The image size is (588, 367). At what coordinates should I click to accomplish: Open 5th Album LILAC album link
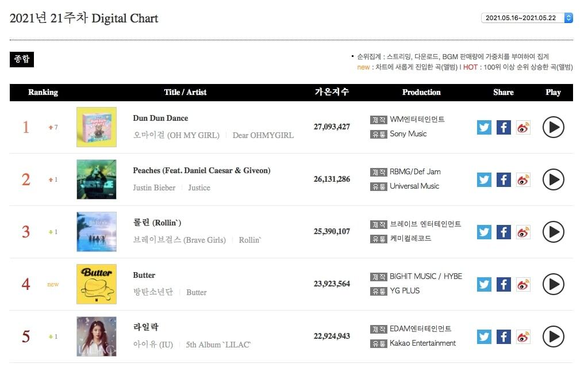pos(218,345)
